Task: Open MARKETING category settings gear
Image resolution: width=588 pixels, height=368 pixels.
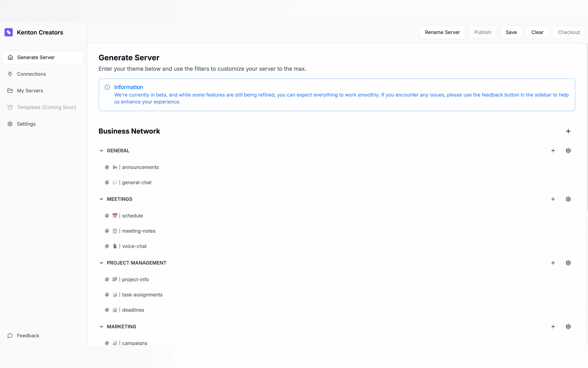Action: 568,327
